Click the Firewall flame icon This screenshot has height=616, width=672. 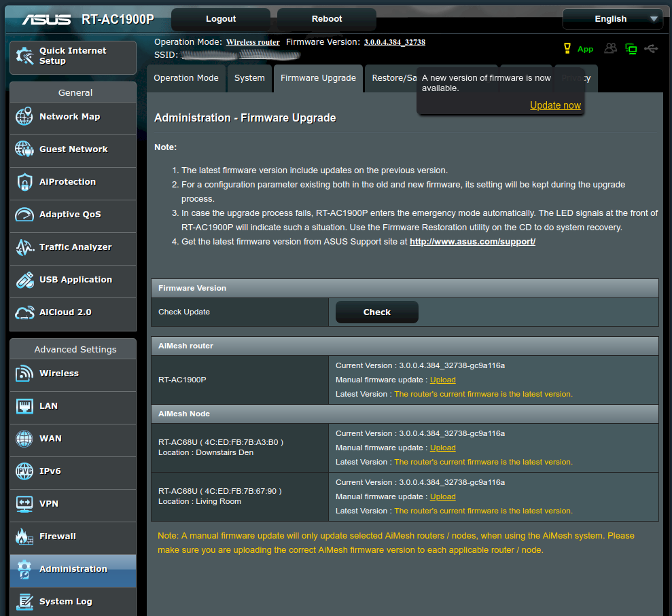tap(24, 537)
